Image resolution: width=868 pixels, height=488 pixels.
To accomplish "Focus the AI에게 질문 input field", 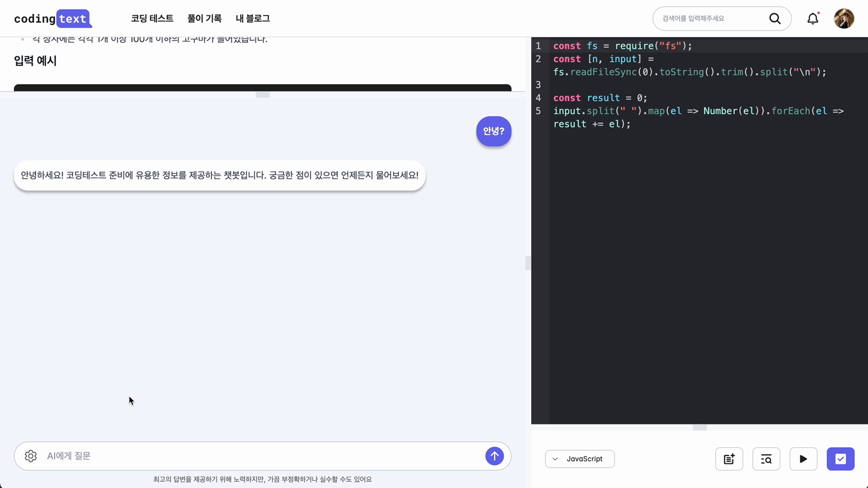I will [x=263, y=456].
